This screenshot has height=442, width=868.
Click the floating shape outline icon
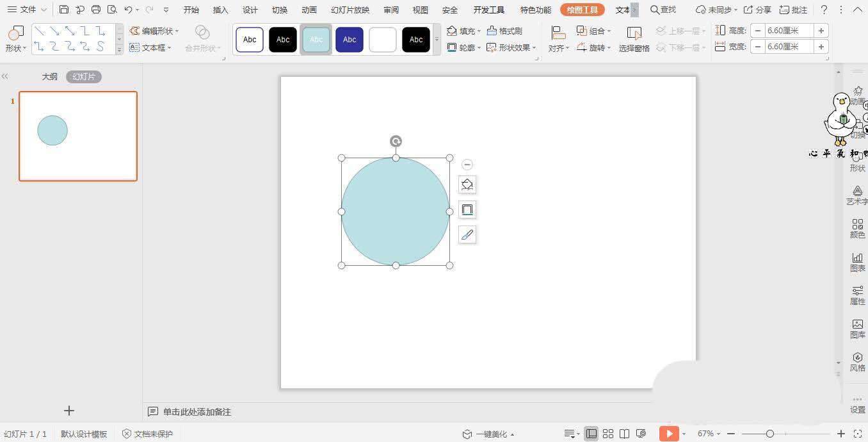(x=467, y=210)
